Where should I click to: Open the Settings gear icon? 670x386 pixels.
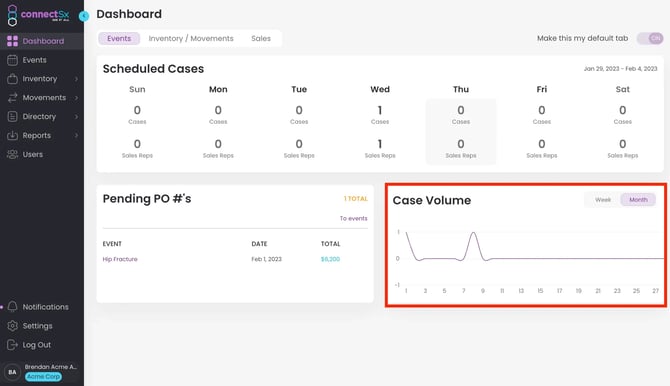(12, 326)
